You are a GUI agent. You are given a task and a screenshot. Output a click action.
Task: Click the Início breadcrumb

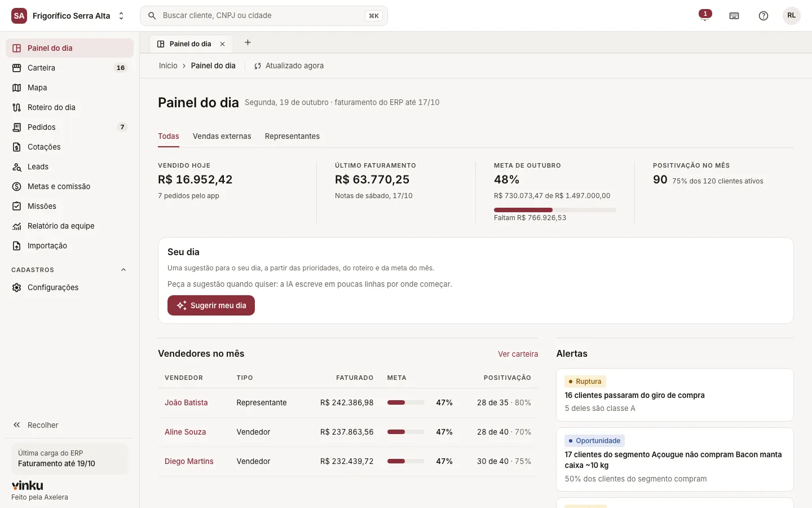(x=168, y=65)
